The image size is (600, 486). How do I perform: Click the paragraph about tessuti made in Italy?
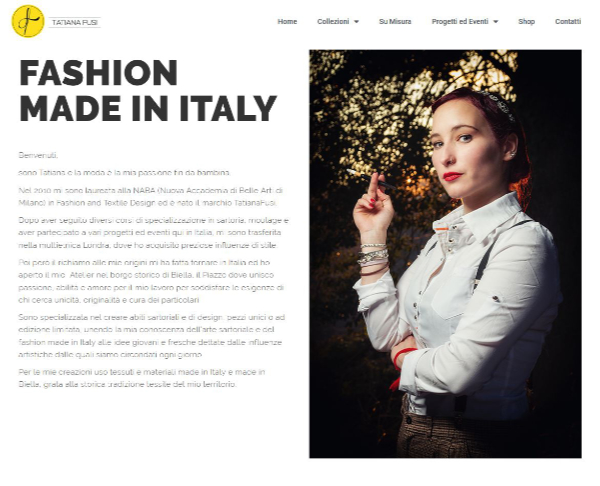tap(142, 378)
